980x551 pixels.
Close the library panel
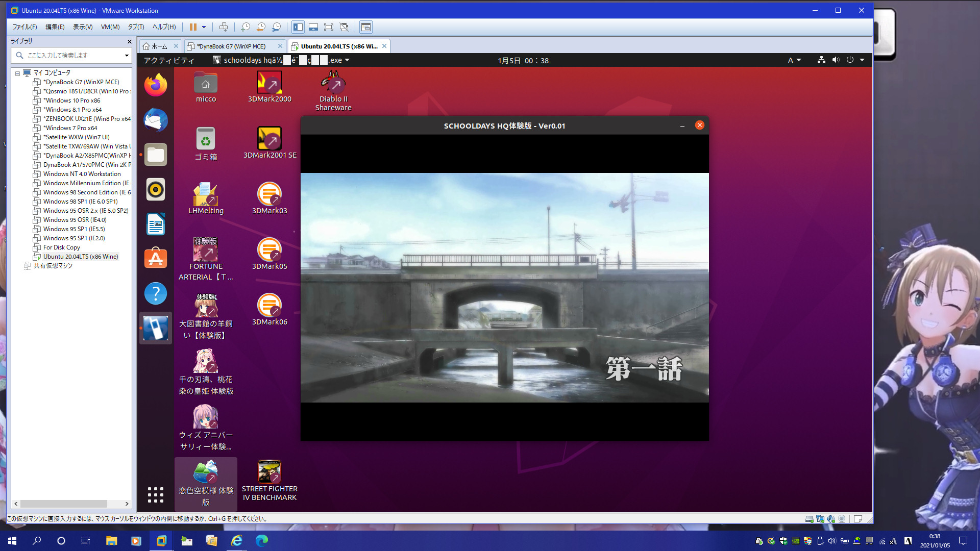129,41
